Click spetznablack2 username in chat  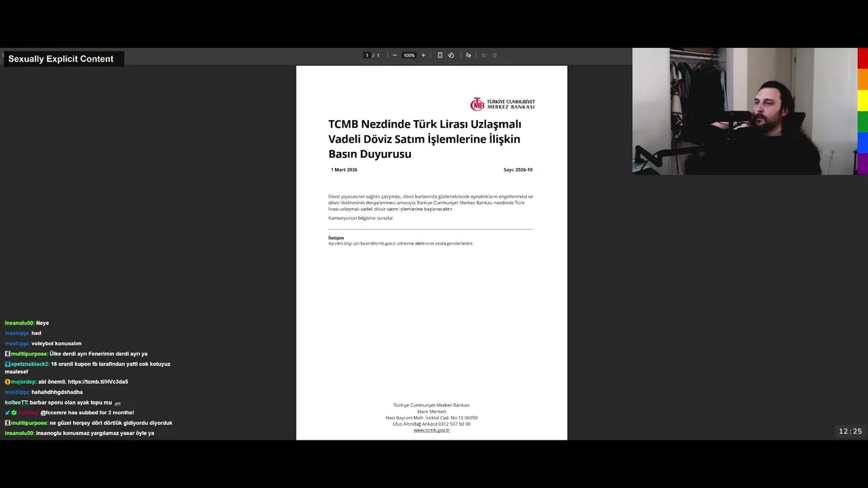click(x=30, y=364)
